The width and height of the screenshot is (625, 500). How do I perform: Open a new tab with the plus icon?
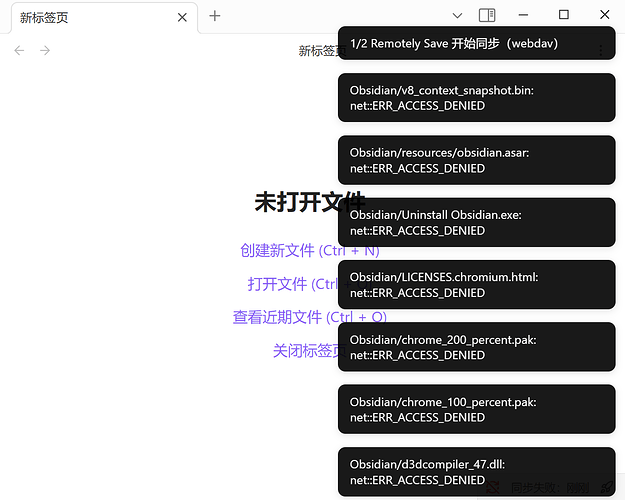(214, 16)
